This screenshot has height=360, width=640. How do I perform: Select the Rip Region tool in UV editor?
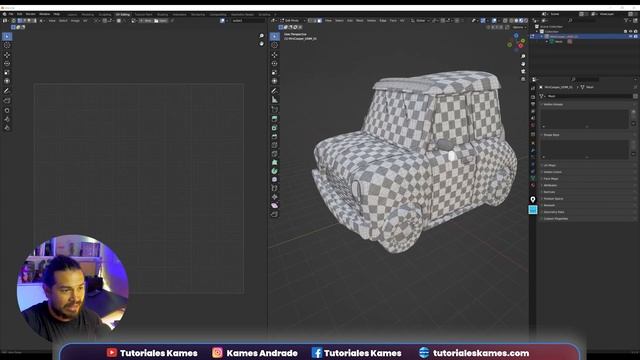[x=7, y=101]
